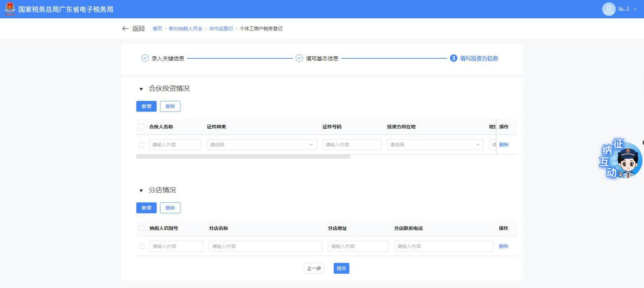Click 提交 to submit the form
This screenshot has height=288, width=644.
341,269
